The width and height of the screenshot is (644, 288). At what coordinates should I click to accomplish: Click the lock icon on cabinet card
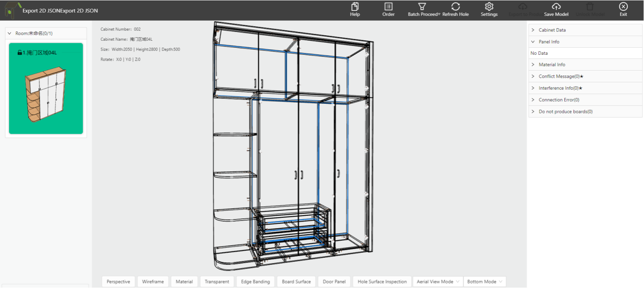coord(20,53)
